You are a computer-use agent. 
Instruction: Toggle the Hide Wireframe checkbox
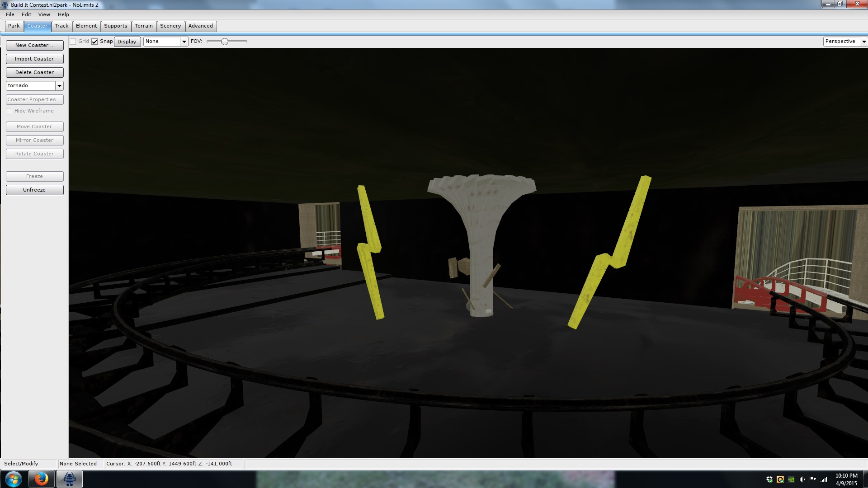pos(9,111)
